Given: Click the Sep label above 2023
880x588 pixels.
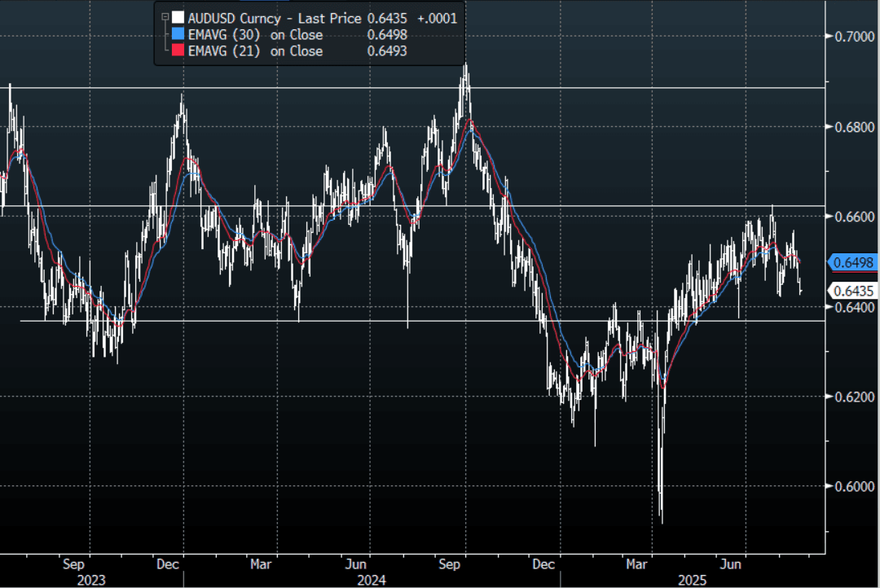Looking at the screenshot, I should (73, 564).
